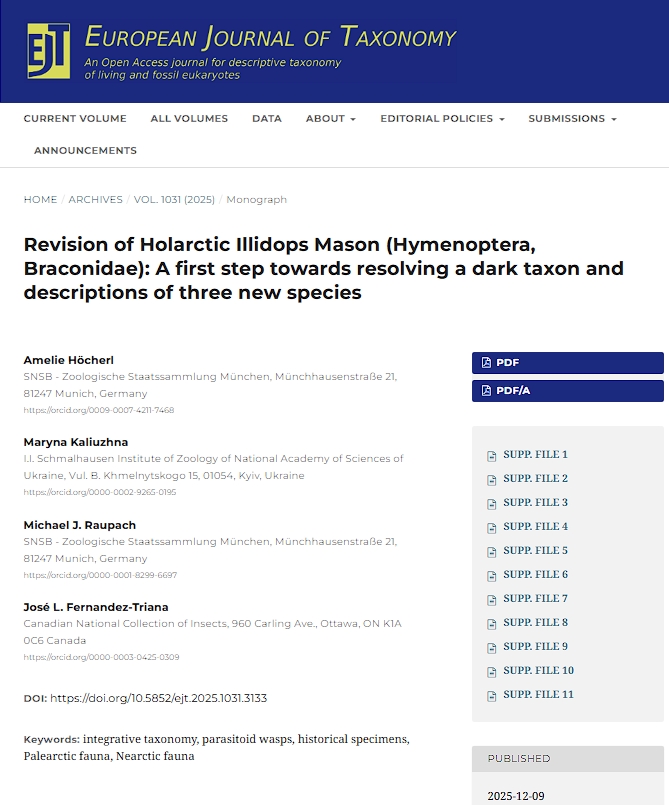Open Amelie Höcherl's ORCID link
Screen dimensions: 669x805
coord(99,411)
